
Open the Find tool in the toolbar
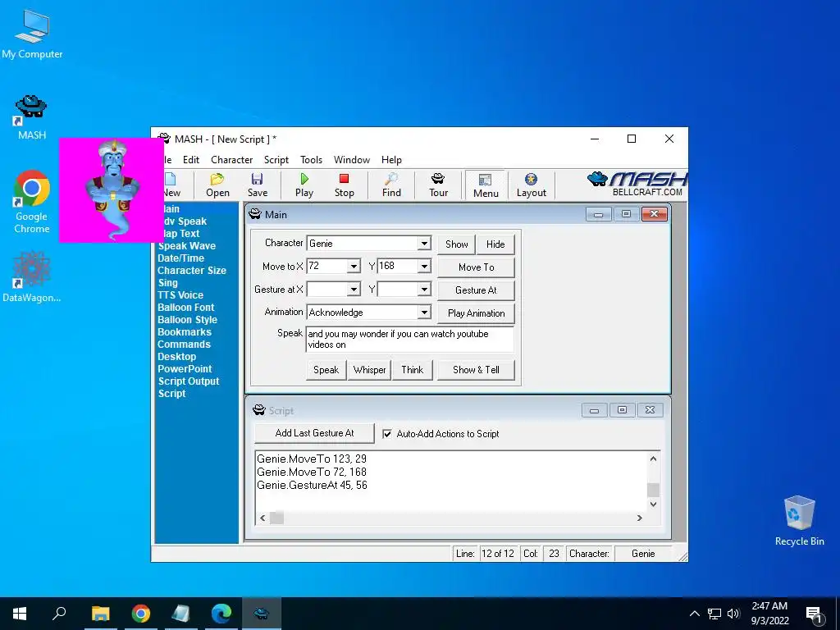[391, 185]
